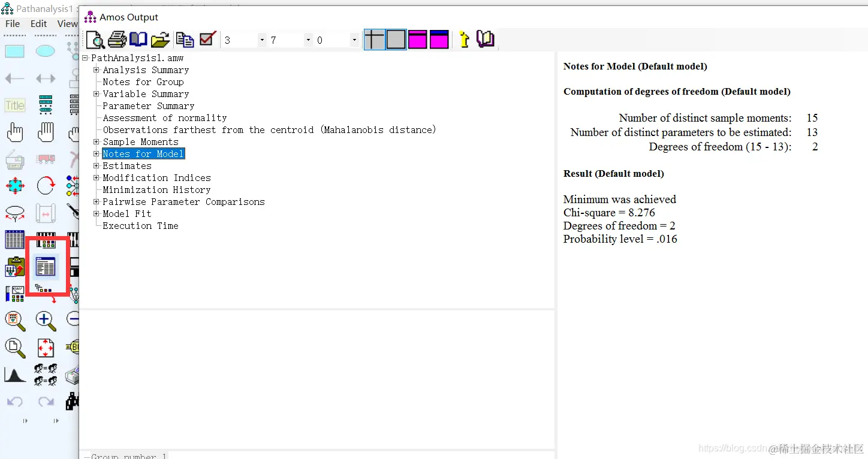Collapse the PathAnalysis1.amw root node

tap(86, 58)
